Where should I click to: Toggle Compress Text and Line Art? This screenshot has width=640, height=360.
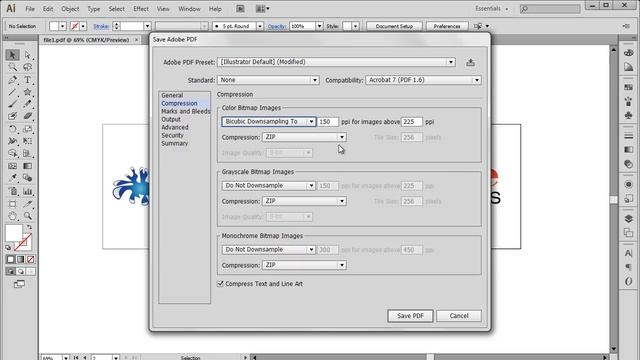(220, 284)
